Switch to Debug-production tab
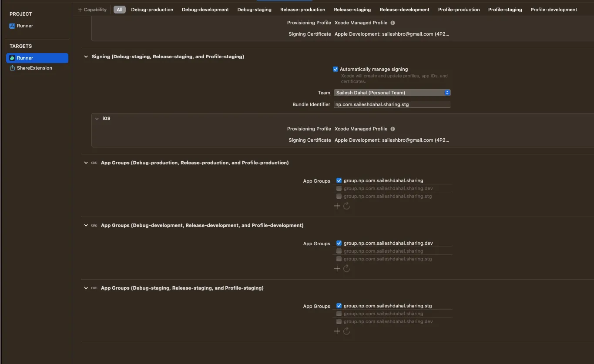Image resolution: width=594 pixels, height=364 pixels. (152, 10)
